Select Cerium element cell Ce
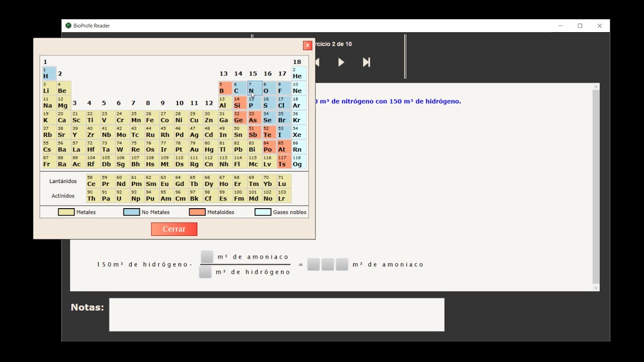Viewport: 644px width, 362px height. [x=93, y=181]
